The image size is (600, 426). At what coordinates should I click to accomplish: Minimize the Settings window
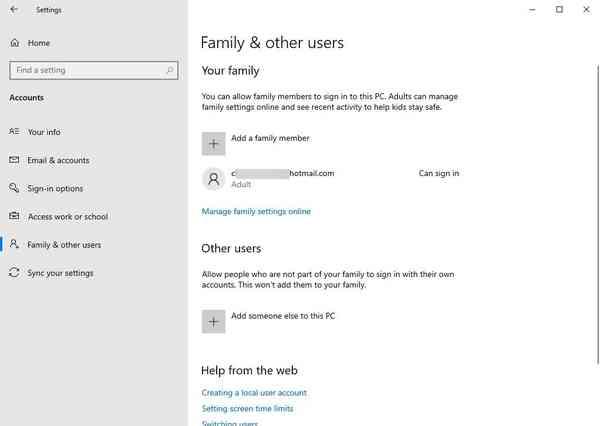click(532, 10)
